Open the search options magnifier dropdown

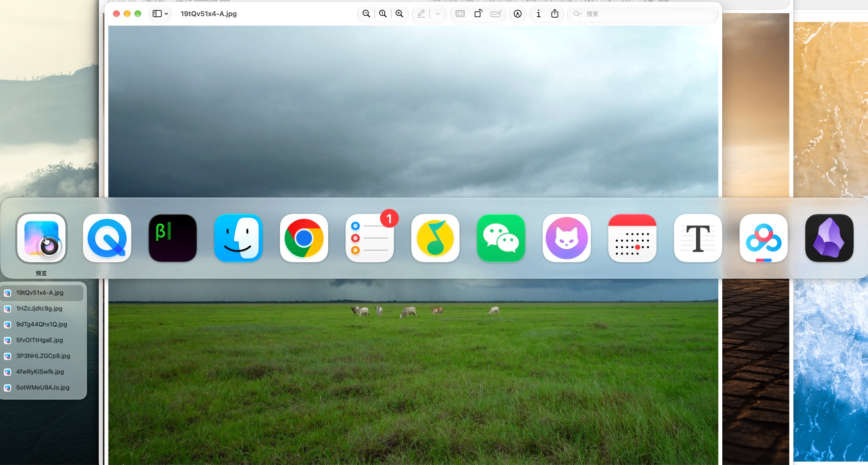pos(578,14)
